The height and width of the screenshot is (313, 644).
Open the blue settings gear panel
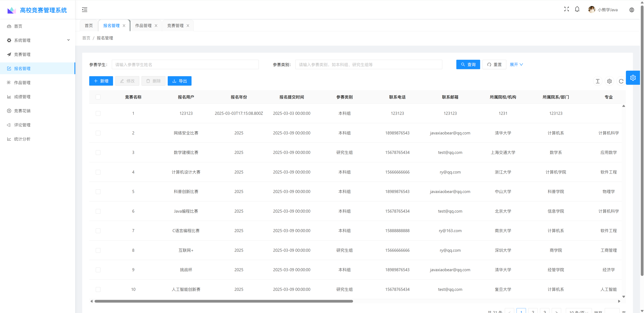[x=633, y=78]
